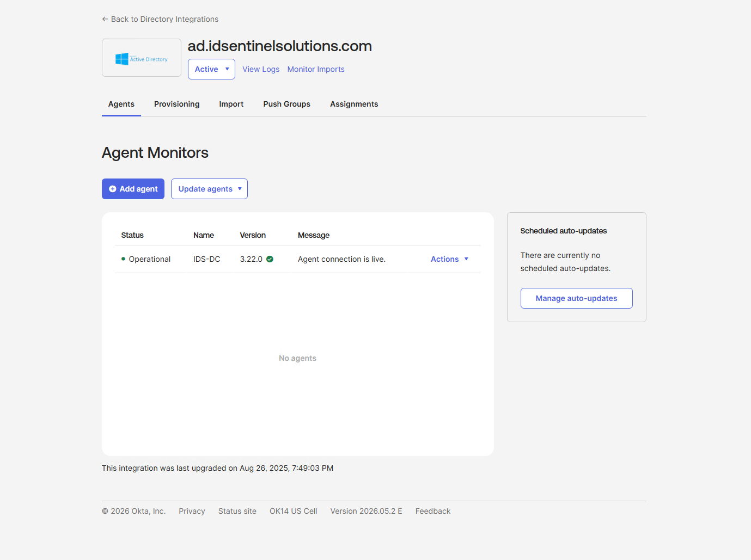Click the Operational status text
Screen dimensions: 751x560
click(x=150, y=259)
